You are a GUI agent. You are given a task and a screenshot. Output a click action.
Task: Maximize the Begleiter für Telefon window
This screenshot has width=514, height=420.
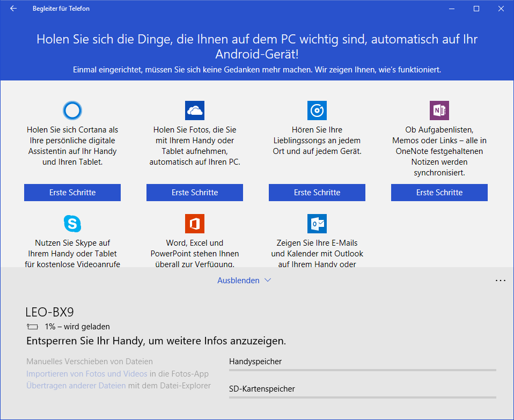(x=476, y=9)
